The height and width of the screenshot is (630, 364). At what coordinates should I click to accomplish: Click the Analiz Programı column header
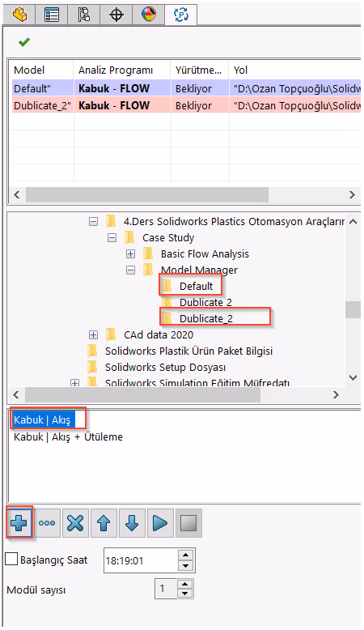tap(122, 70)
